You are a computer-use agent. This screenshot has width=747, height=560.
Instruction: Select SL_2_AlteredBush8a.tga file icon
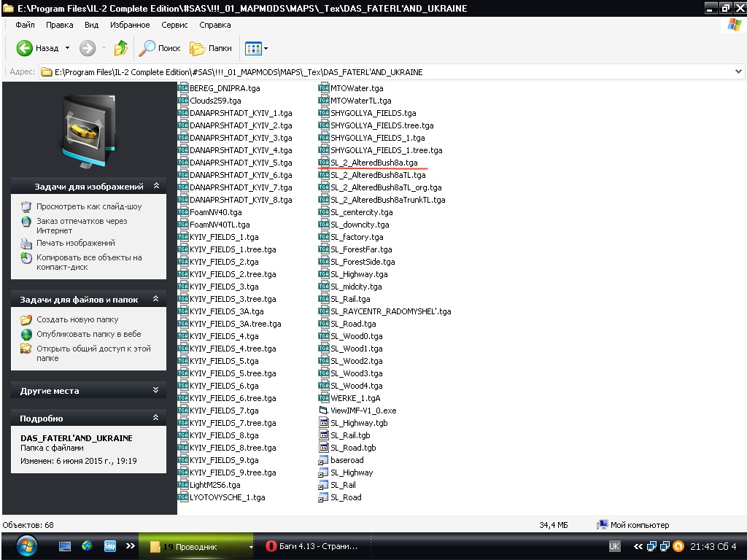tap(324, 163)
